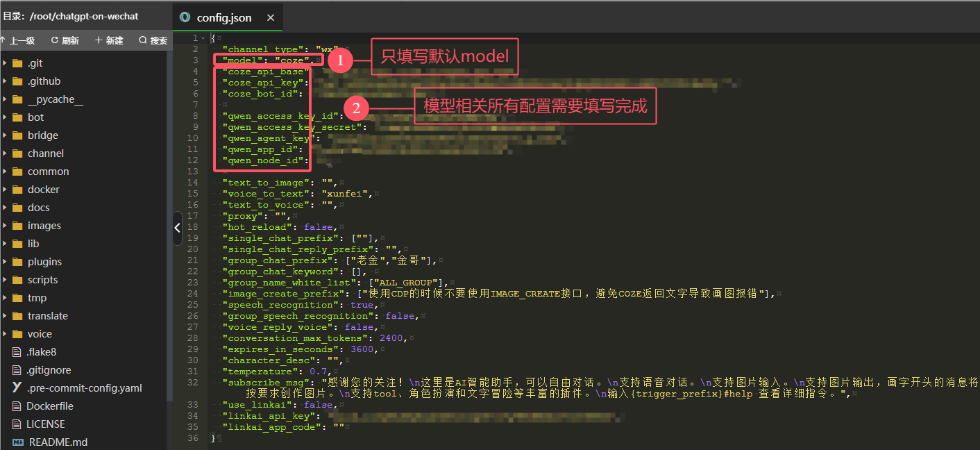Open the LICENSE file
The image size is (980, 450).
click(x=46, y=424)
